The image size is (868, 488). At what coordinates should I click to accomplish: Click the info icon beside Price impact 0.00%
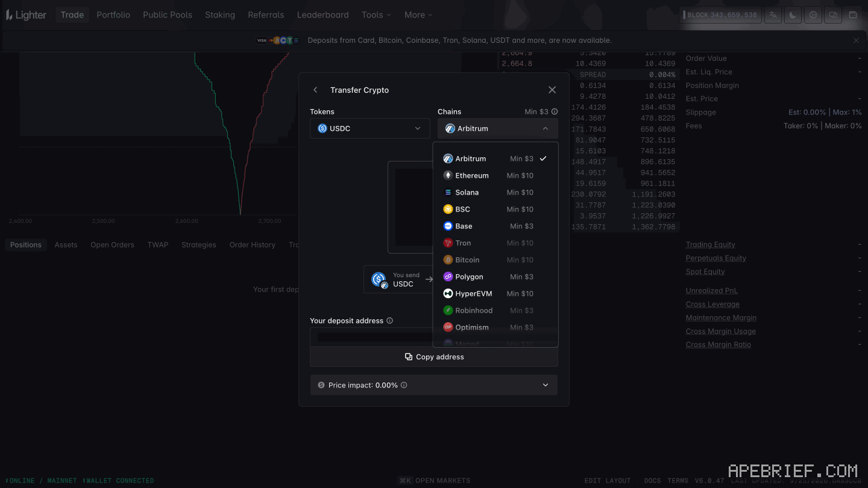click(x=404, y=385)
